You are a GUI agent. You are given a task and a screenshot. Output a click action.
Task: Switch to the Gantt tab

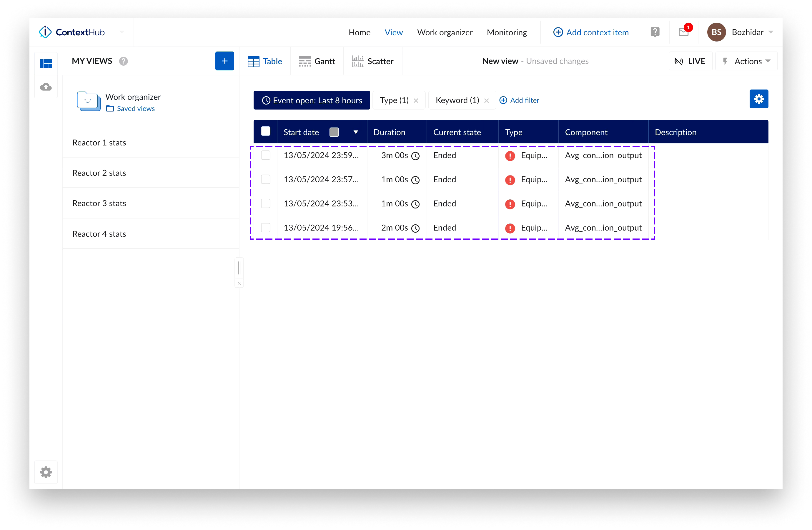[x=317, y=61]
